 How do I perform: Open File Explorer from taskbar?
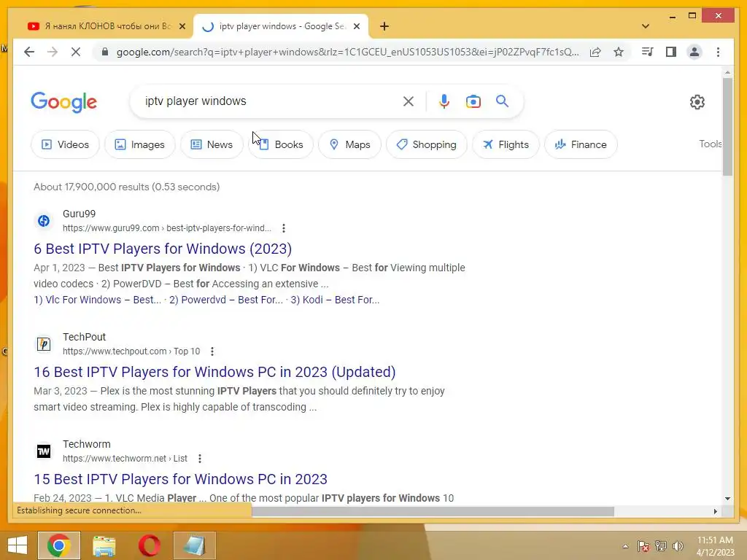[x=104, y=545]
